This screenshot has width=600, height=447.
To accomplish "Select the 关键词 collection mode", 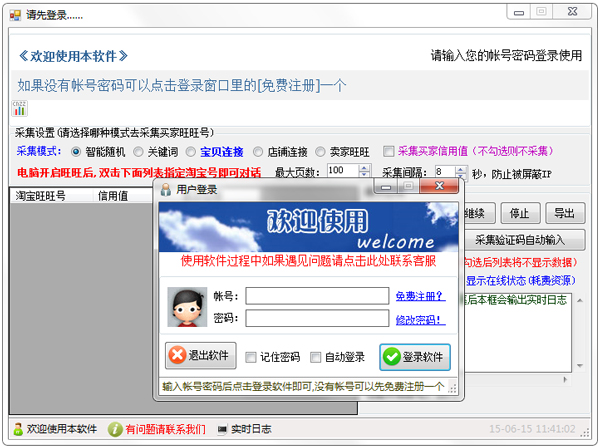I will (x=139, y=152).
